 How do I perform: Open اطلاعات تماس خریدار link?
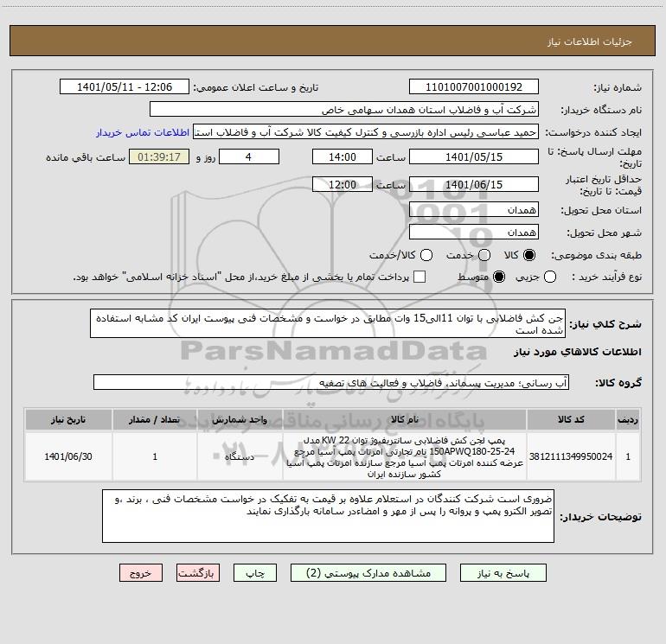coord(143,132)
